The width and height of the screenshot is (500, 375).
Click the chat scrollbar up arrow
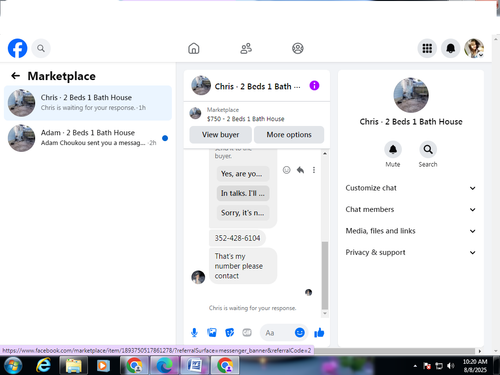pos(325,153)
